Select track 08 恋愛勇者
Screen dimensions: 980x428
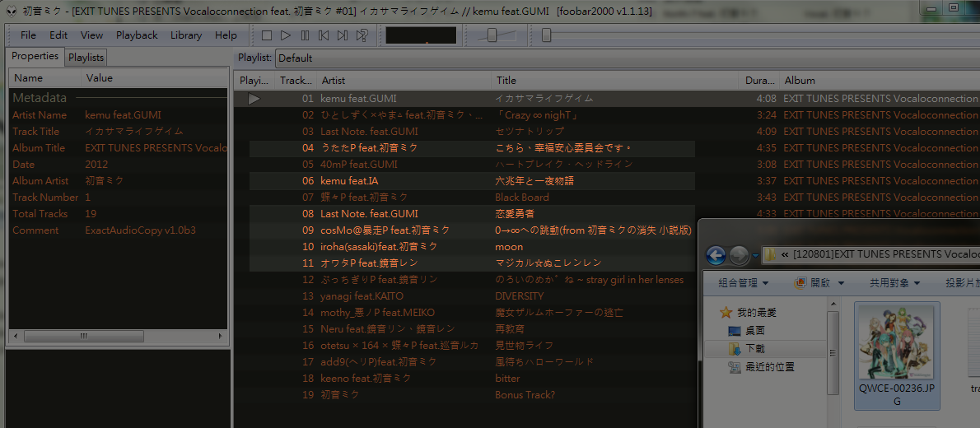tap(606, 214)
